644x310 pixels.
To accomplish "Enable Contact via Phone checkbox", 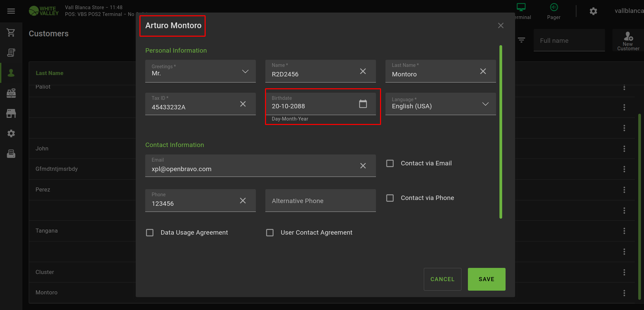I will coord(390,198).
